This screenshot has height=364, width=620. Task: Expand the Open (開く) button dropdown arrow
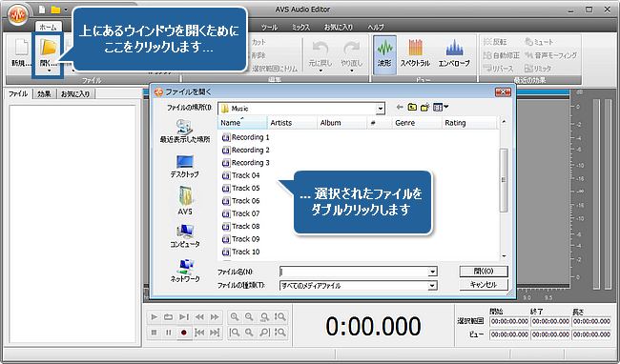(x=49, y=71)
